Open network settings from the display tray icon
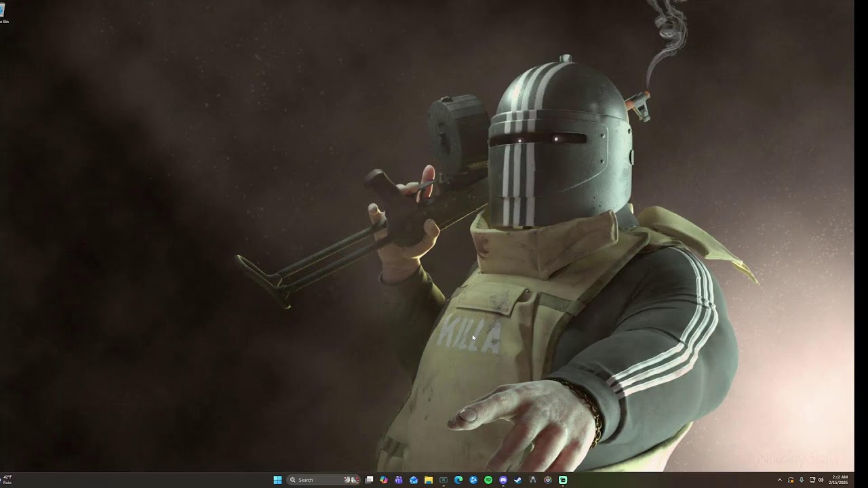Viewport: 868px width, 488px height. [812, 480]
